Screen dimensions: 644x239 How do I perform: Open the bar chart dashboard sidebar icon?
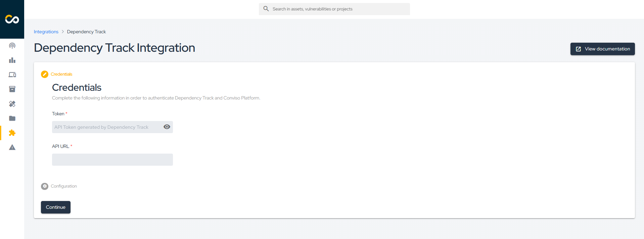(12, 60)
